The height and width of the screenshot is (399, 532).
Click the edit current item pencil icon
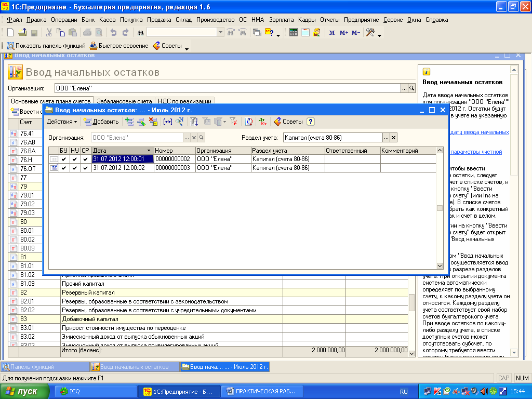point(141,122)
